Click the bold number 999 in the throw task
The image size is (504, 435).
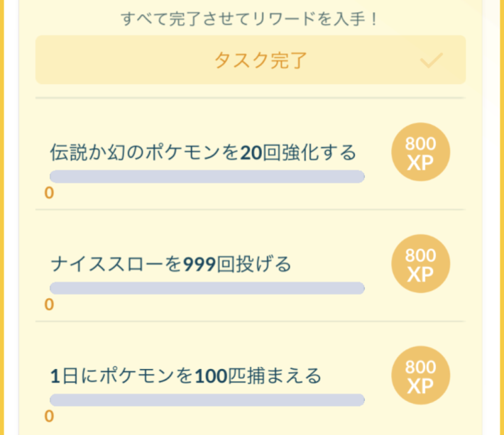point(199,264)
